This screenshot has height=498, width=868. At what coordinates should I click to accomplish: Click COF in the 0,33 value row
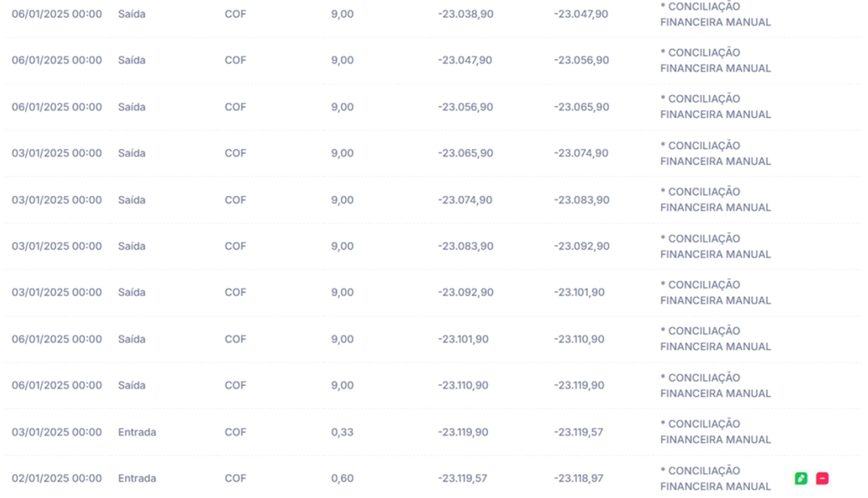coord(235,432)
